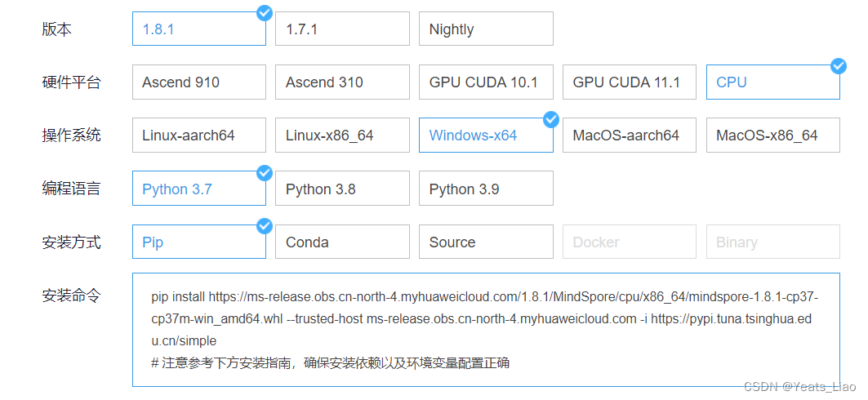Click the 安装方式 row label

pyautogui.click(x=71, y=242)
